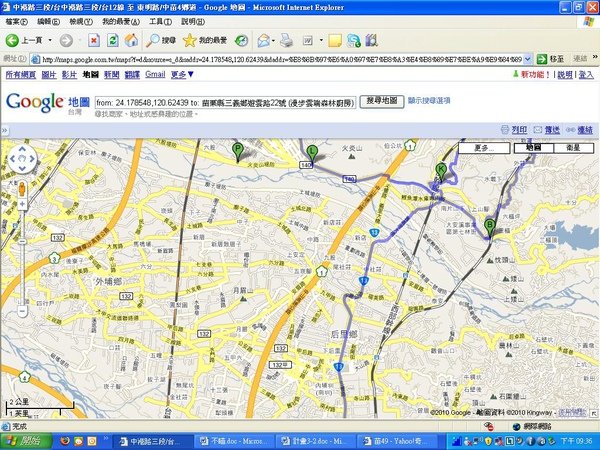Image resolution: width=600 pixels, height=450 pixels.
Task: Switch to 苗49 - Yahoo taskbar window
Action: click(x=396, y=441)
